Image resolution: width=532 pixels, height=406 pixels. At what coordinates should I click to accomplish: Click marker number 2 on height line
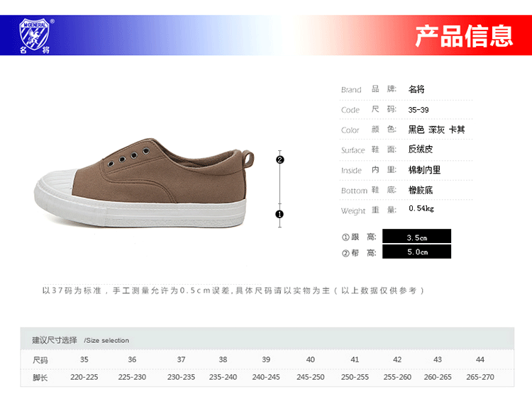pyautogui.click(x=280, y=159)
